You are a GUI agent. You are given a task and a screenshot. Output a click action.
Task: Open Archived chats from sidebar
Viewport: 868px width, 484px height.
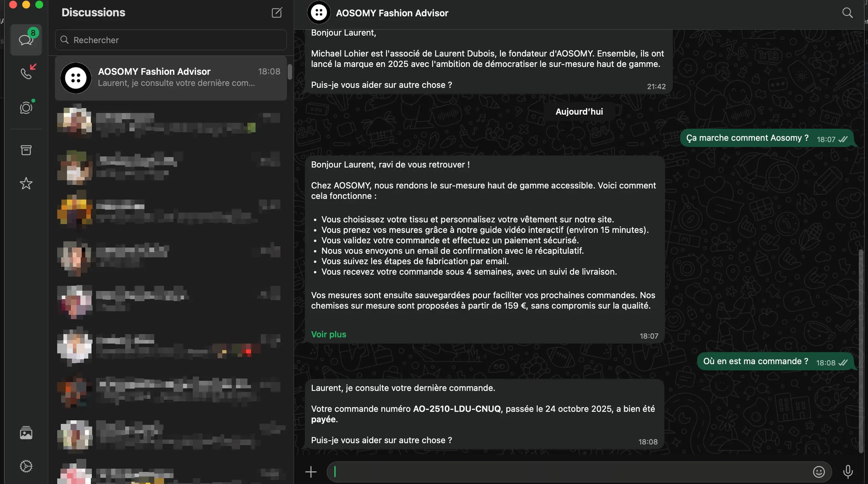point(26,150)
